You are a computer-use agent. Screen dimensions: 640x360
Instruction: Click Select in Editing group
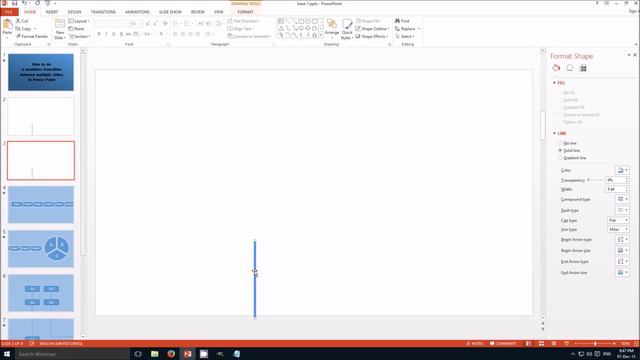click(x=405, y=36)
